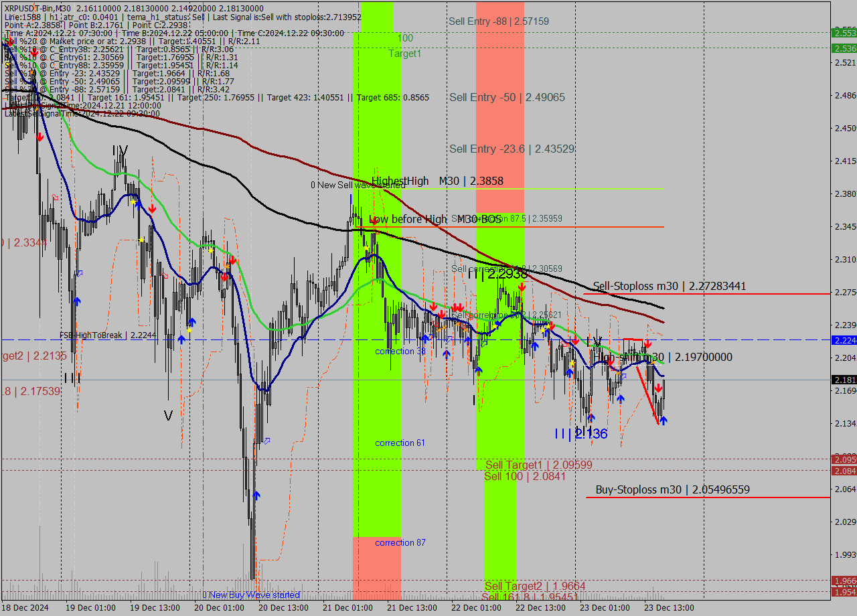Viewport: 857px width, 616px height.
Task: Click the 'correction 38' label
Action: click(400, 351)
